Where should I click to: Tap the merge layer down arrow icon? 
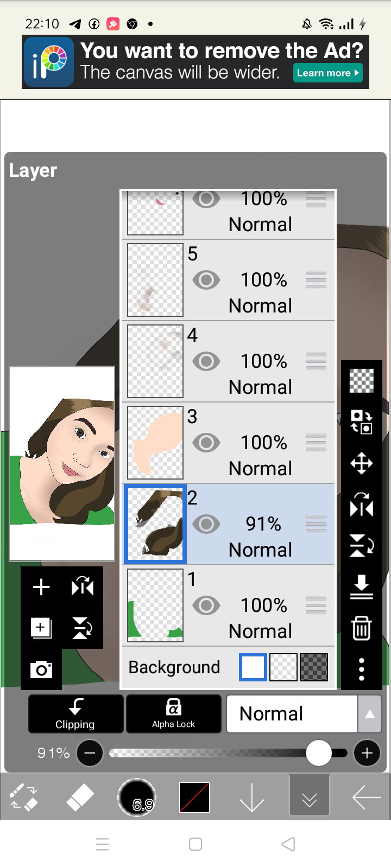click(361, 587)
